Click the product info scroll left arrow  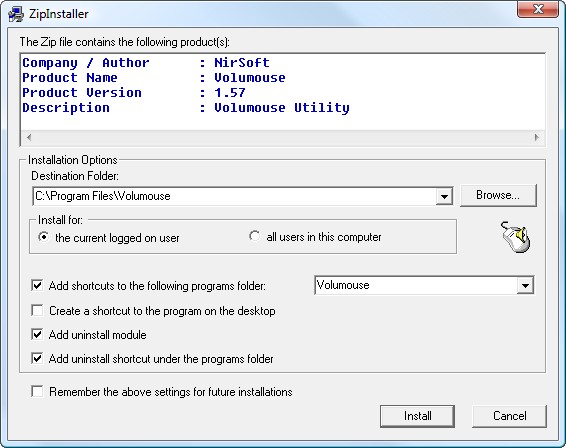coord(29,137)
